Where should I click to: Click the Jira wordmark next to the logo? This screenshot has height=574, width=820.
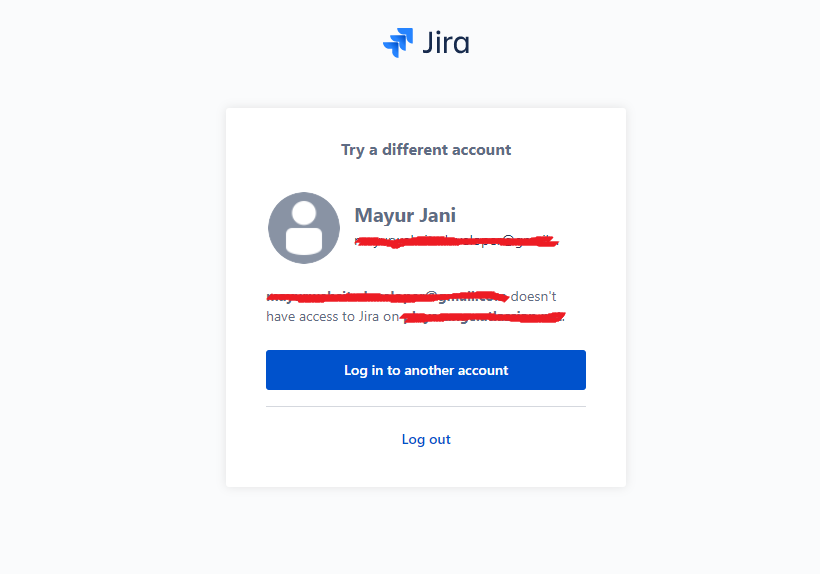446,42
